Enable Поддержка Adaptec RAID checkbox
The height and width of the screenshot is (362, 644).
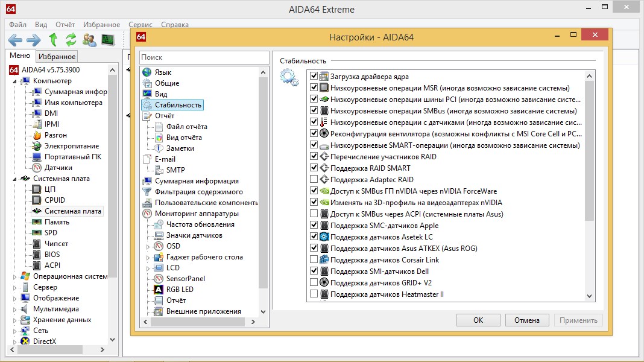pos(314,180)
